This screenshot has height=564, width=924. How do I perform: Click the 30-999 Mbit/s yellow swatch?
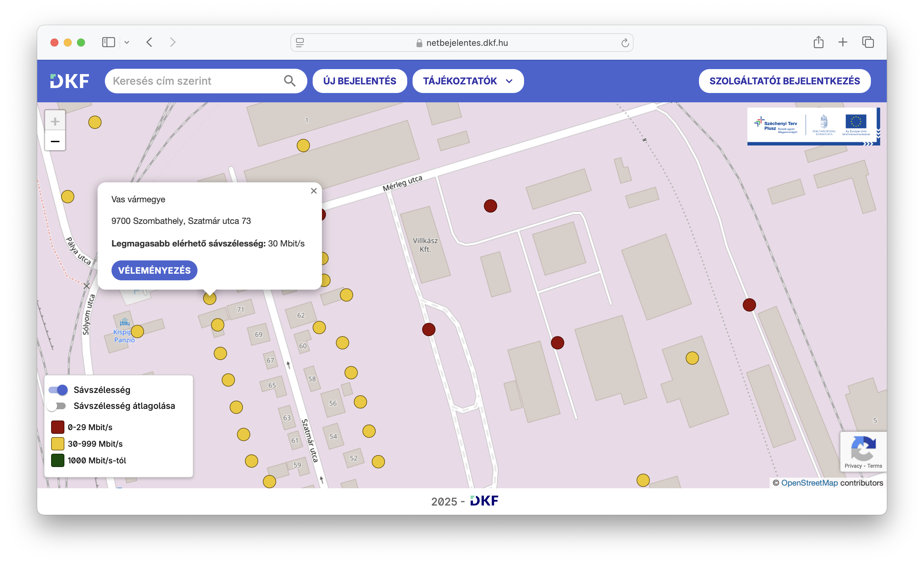(57, 443)
